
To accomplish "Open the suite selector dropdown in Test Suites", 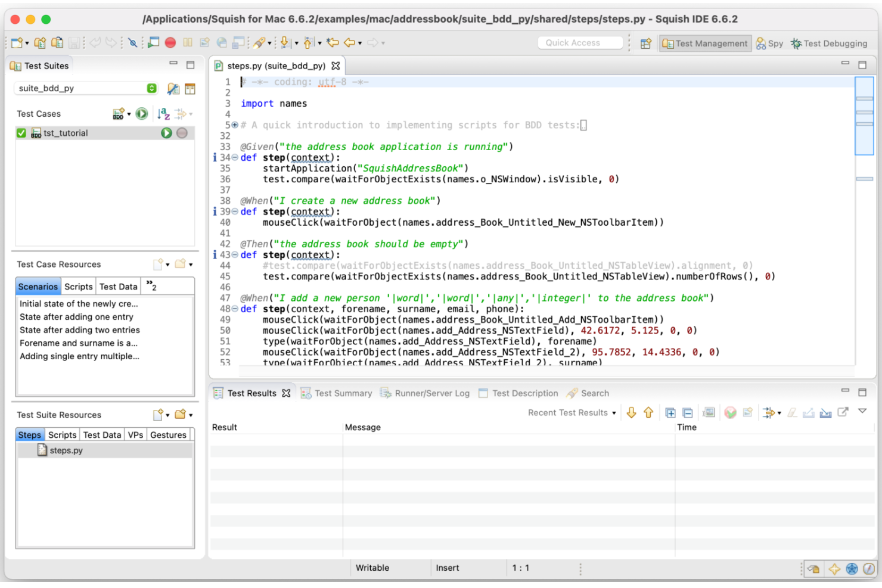I will [153, 88].
